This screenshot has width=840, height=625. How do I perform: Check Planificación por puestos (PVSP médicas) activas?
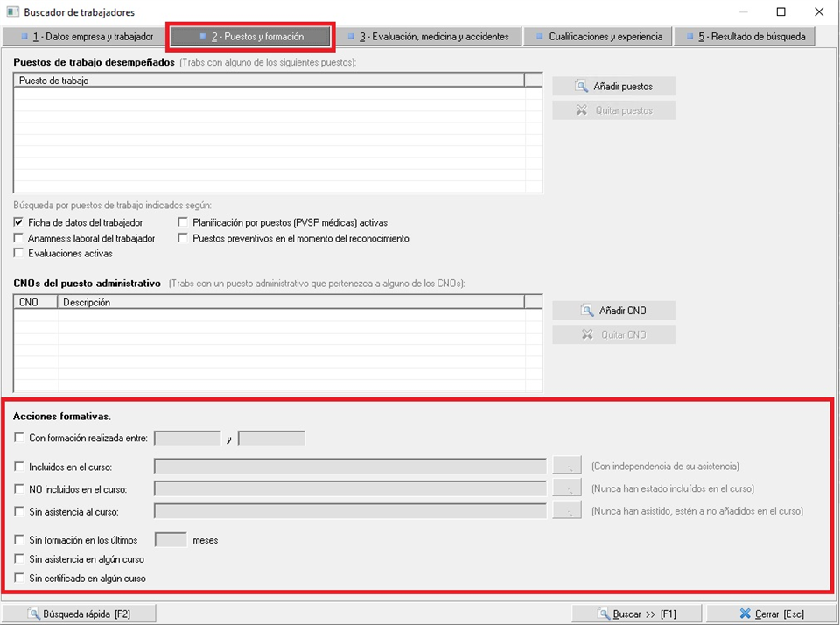point(184,223)
